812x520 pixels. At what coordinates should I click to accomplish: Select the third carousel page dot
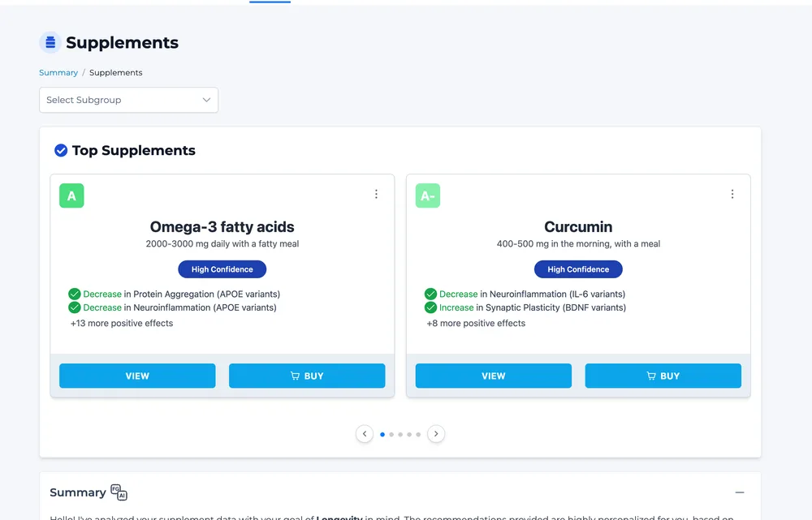pos(400,435)
